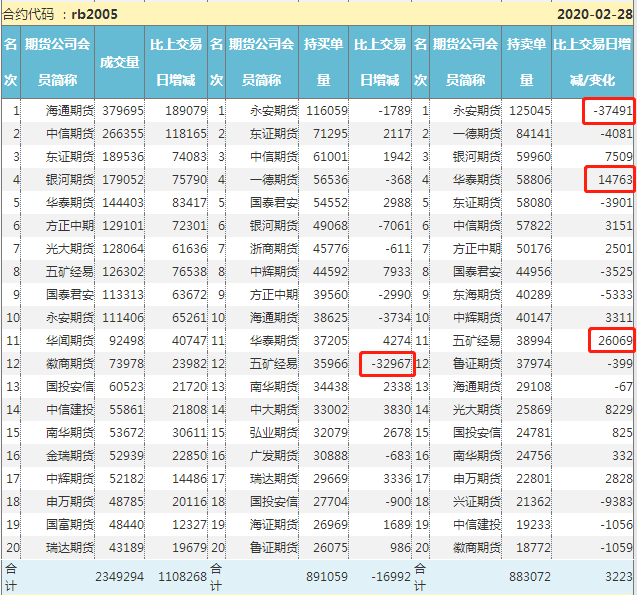Screen dimensions: 637x595
Task: Click the date 2020-02-28 in the title row
Action: tap(594, 14)
